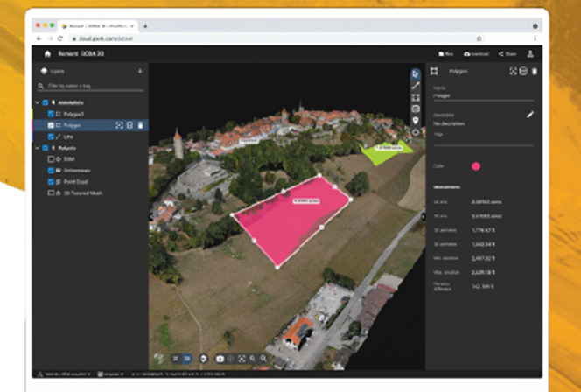
Task: Click the Share button
Action: (x=507, y=53)
